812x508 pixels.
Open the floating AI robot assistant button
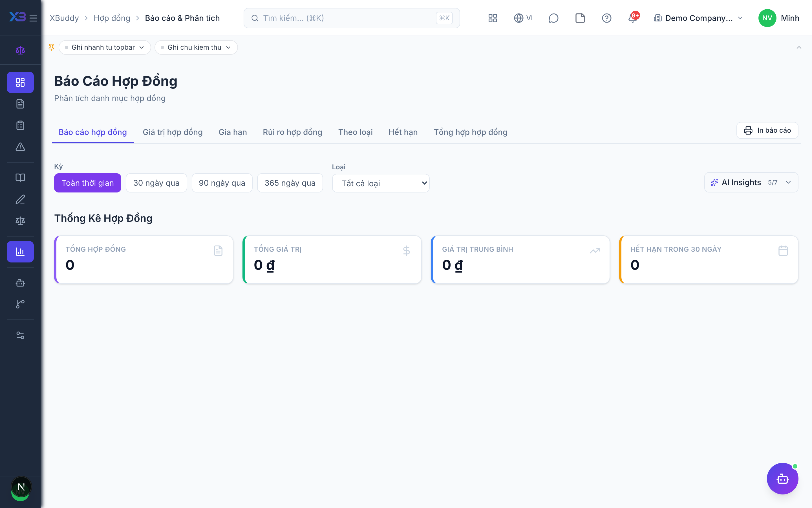click(x=782, y=478)
